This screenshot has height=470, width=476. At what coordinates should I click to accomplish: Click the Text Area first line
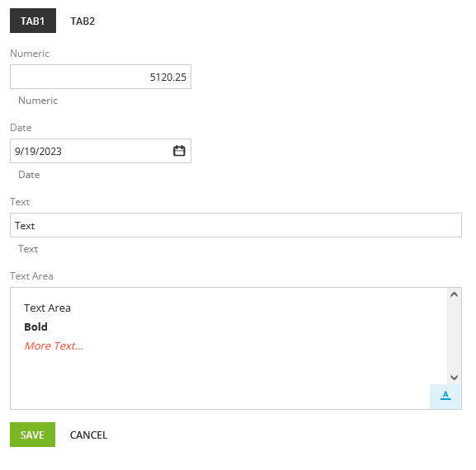pos(47,308)
